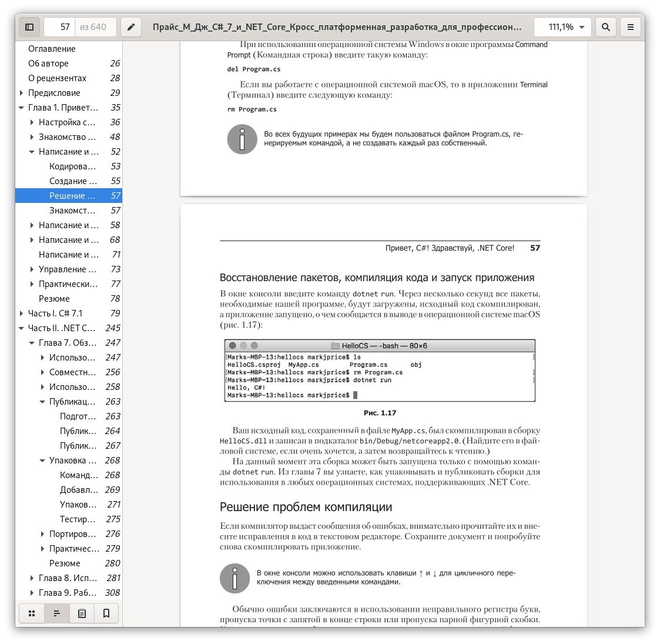This screenshot has height=644, width=660.
Task: Toggle the sidebar panel button
Action: pos(29,27)
